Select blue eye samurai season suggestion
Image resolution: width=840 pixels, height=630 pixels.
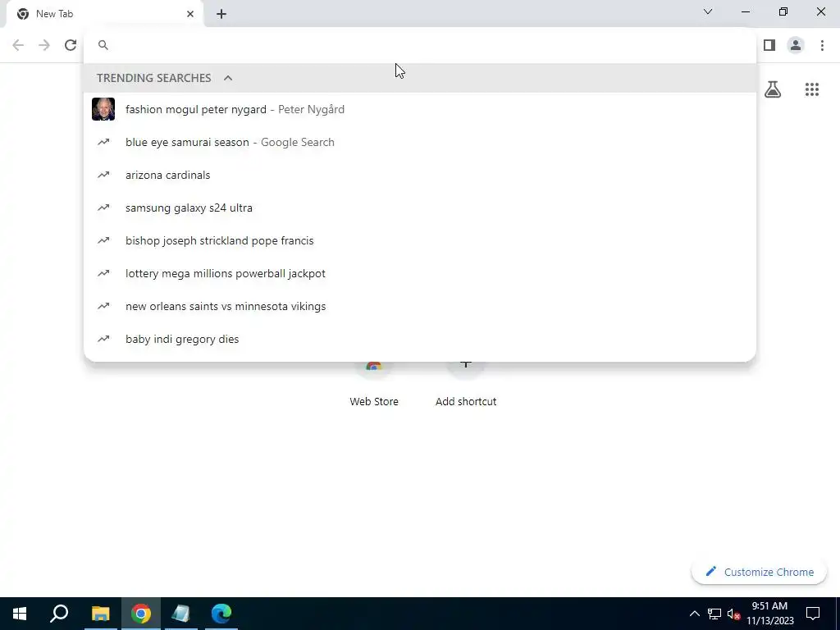pos(420,142)
